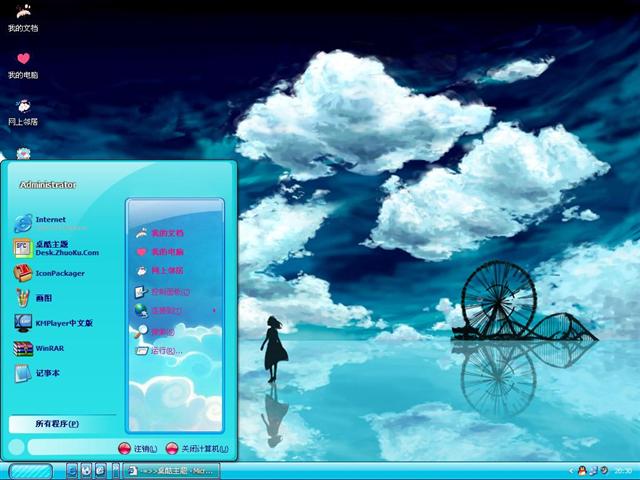Click the middle Quick Launch icon
The image size is (640, 480).
click(86, 471)
